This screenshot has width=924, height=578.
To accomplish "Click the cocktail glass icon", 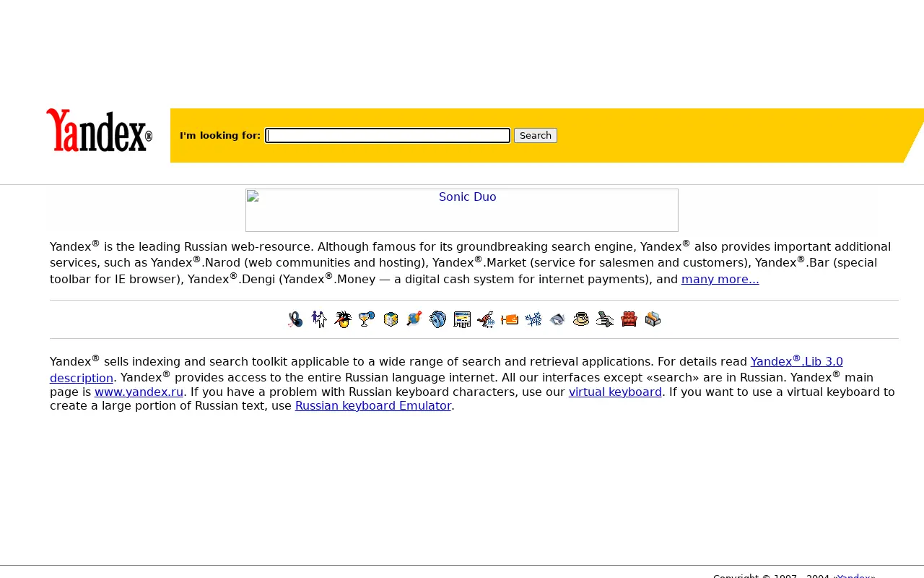I will click(367, 319).
